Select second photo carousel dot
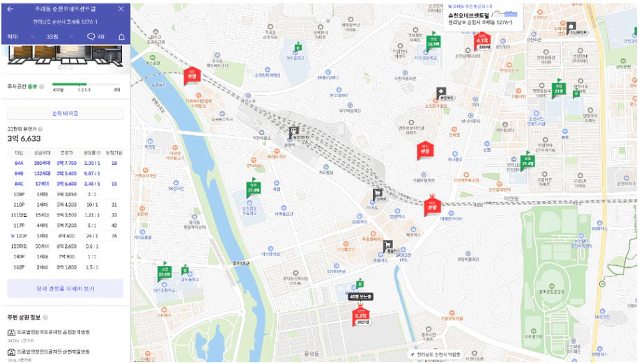 coord(66,68)
